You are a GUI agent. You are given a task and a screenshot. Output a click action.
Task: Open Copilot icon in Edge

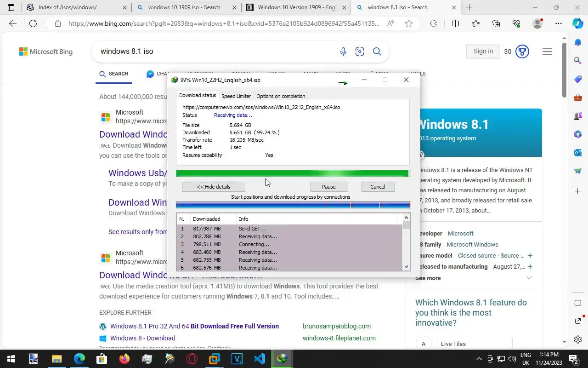click(x=578, y=23)
